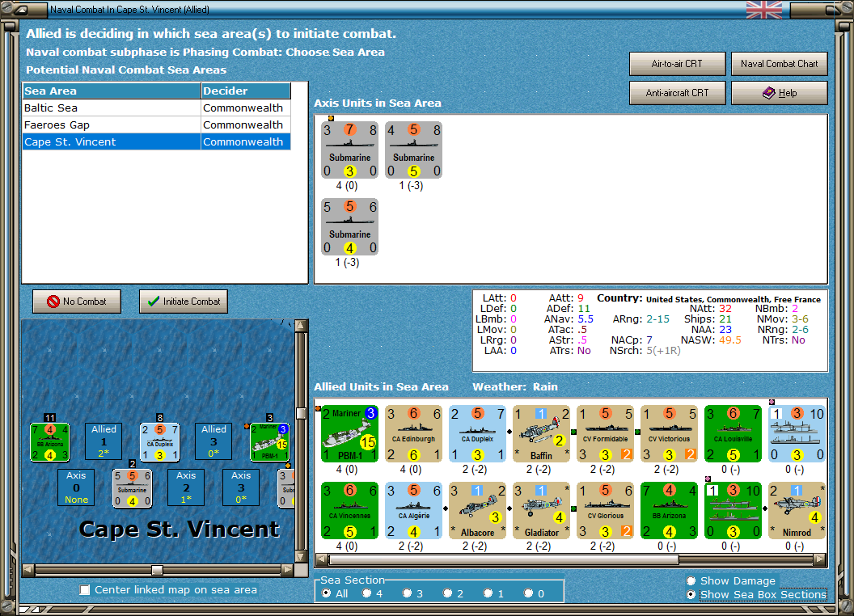Choose the Show Sea Box Sections option
854x616 pixels.
(x=691, y=595)
